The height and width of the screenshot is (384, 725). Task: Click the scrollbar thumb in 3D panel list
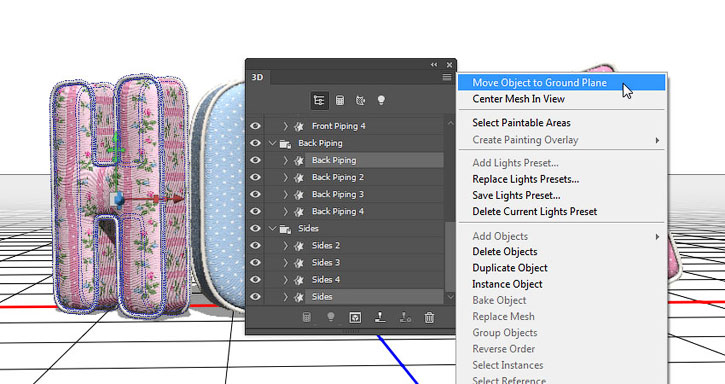pyautogui.click(x=450, y=257)
